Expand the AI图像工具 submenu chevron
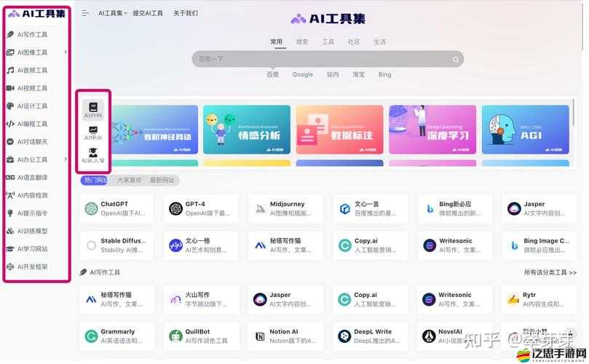This screenshot has width=589, height=364. pyautogui.click(x=66, y=52)
